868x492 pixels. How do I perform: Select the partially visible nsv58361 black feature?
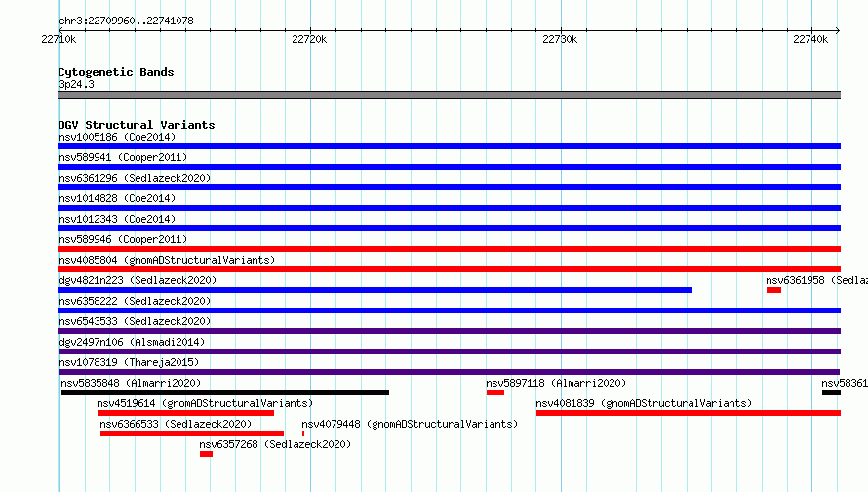click(832, 392)
